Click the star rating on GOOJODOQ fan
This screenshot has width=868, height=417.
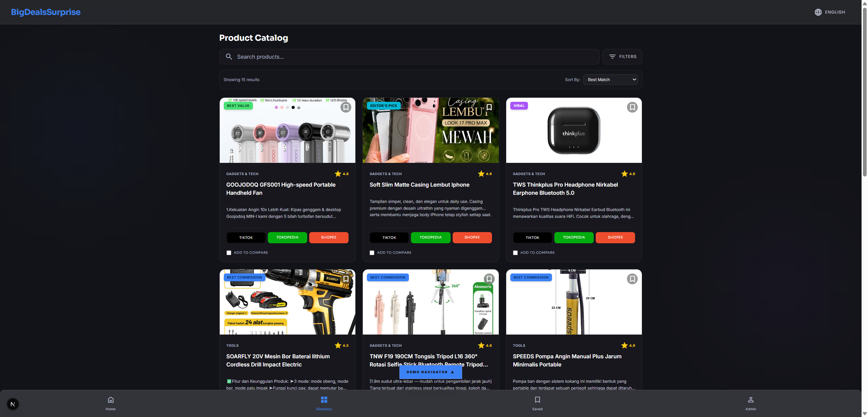click(x=342, y=174)
